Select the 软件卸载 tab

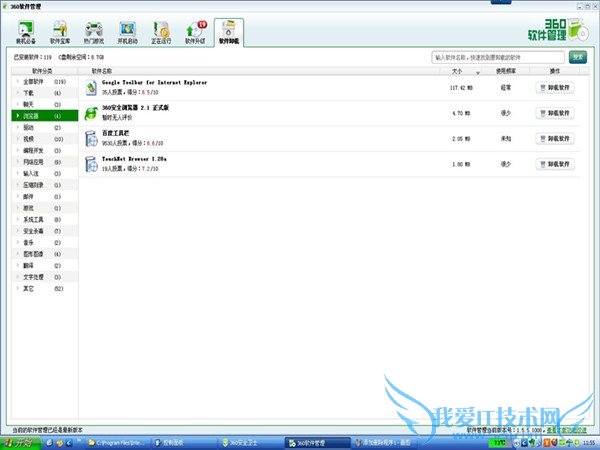click(x=229, y=32)
